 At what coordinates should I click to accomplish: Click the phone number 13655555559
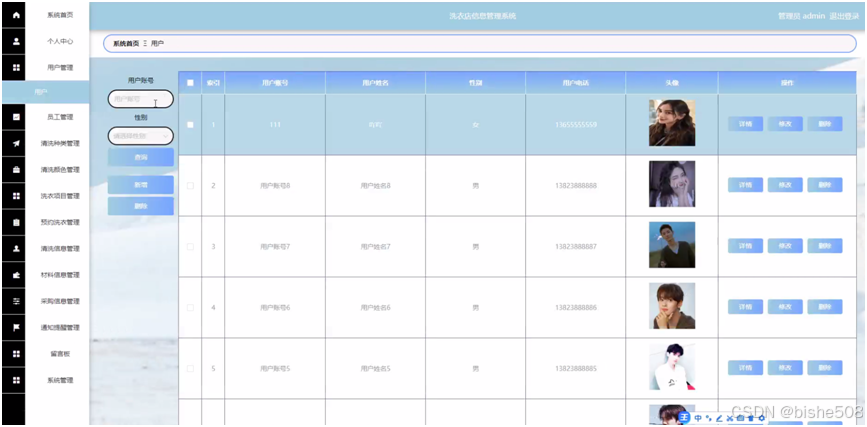point(576,125)
